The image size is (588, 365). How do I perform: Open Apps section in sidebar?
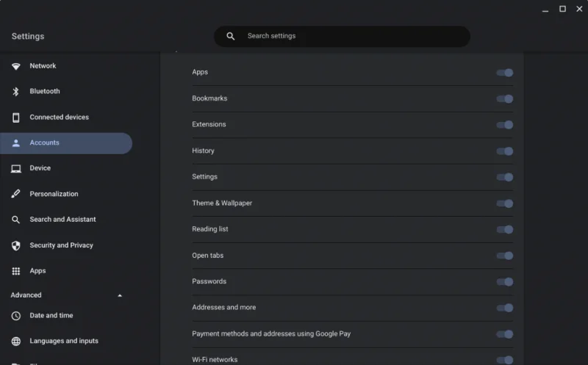(x=66, y=271)
